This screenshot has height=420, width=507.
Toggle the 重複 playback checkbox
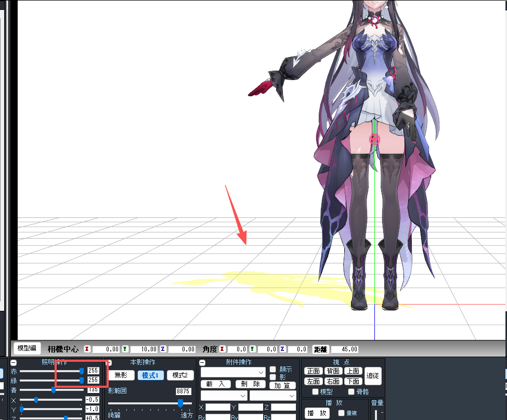click(341, 413)
